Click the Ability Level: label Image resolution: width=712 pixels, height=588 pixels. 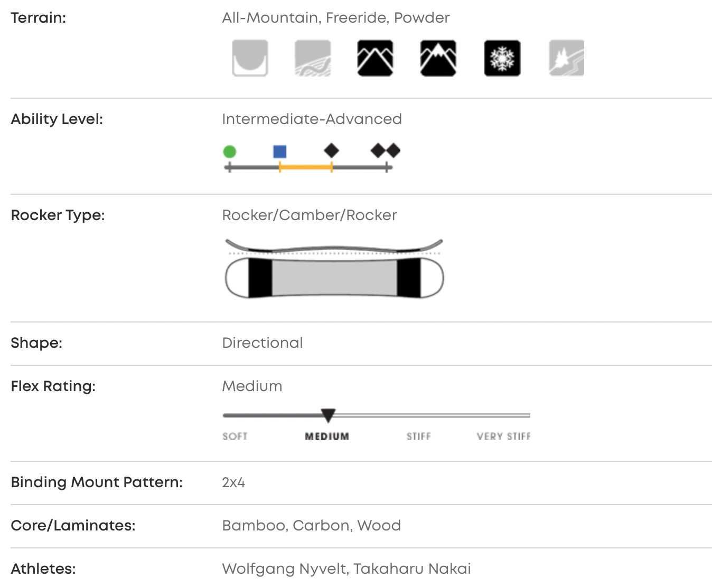click(57, 119)
